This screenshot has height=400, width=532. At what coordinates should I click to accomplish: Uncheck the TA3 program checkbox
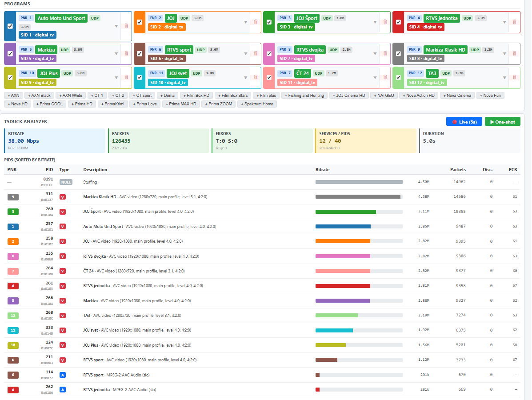398,77
